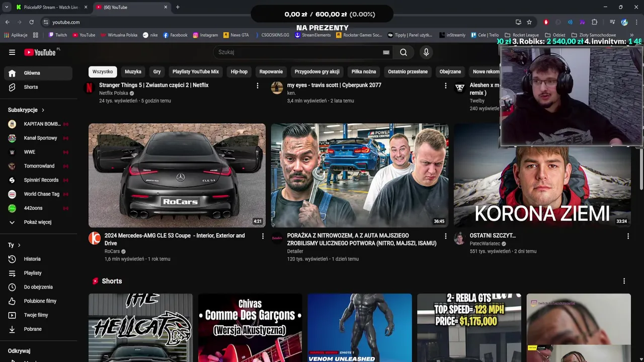Open a new browser tab
Screen dimensions: 644x362
(x=178, y=7)
